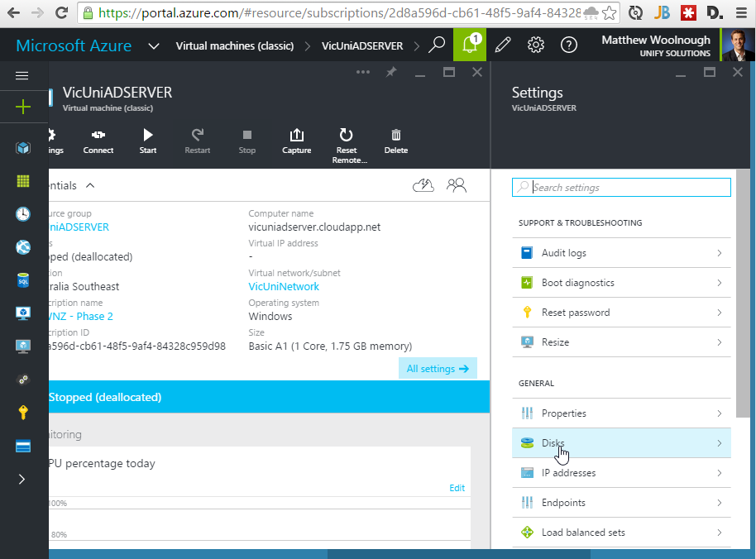The width and height of the screenshot is (756, 559).
Task: Collapse the Essentials section chevron
Action: tap(90, 185)
